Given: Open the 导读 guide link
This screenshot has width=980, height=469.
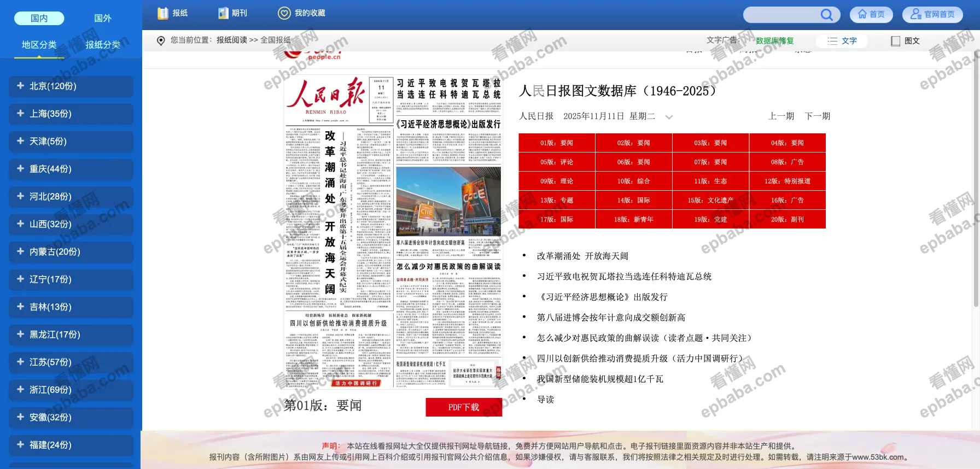Looking at the screenshot, I should (x=545, y=400).
